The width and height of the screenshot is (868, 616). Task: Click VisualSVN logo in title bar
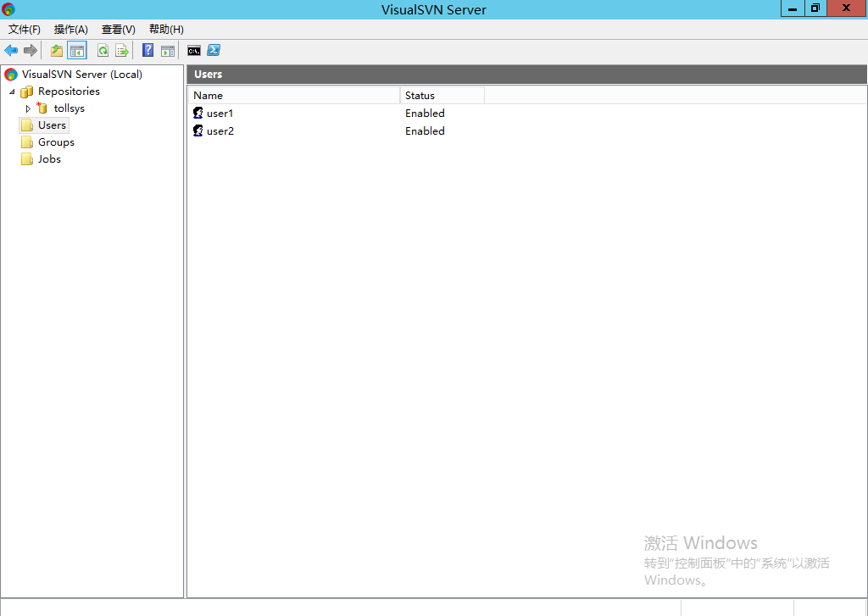click(8, 8)
